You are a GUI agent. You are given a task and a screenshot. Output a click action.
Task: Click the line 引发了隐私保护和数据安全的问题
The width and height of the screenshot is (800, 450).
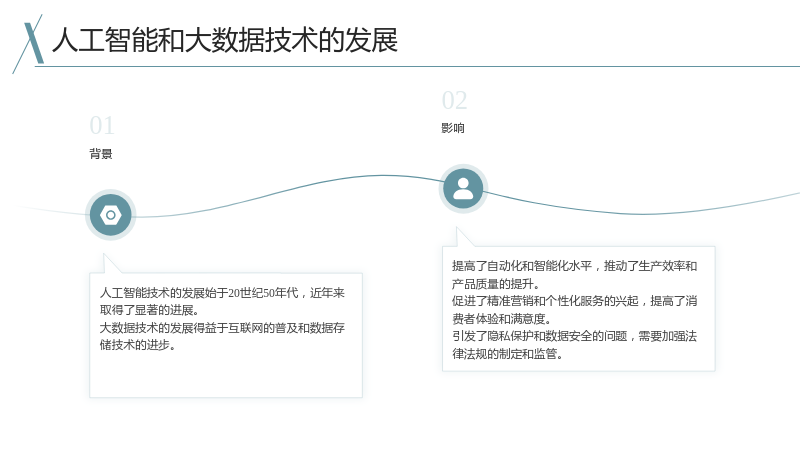point(540,336)
